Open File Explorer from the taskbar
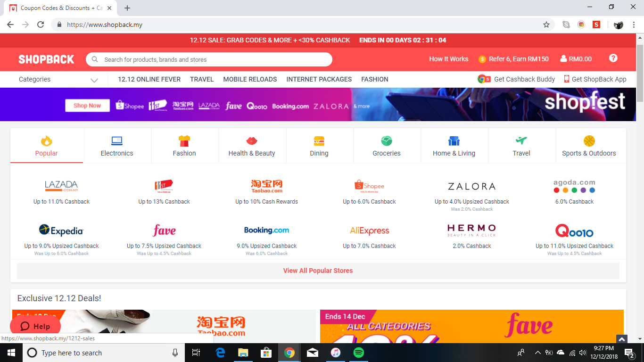644x362 pixels. click(243, 353)
